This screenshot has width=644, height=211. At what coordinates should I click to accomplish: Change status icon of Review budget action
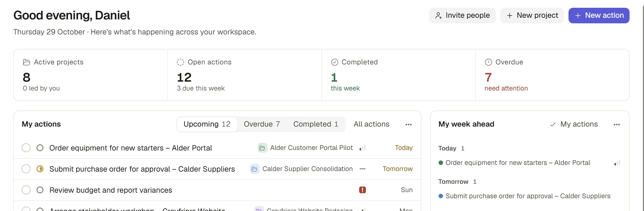[x=40, y=190]
